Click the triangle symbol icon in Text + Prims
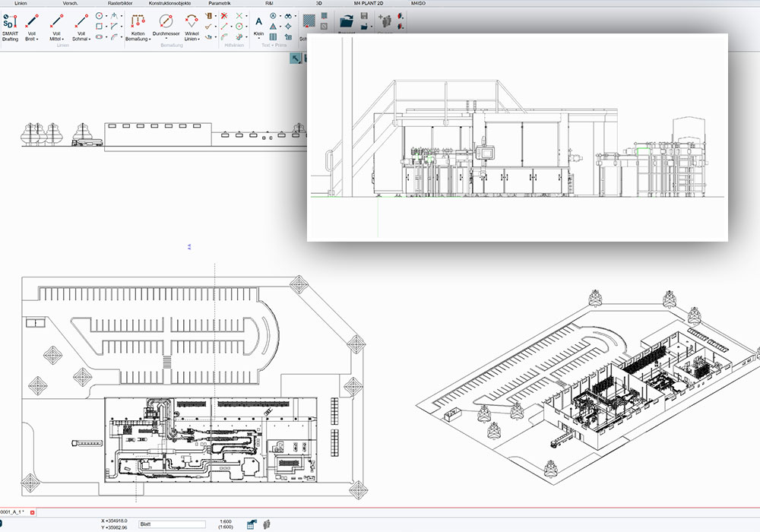Viewport: 760px width, 532px height. coord(274,26)
